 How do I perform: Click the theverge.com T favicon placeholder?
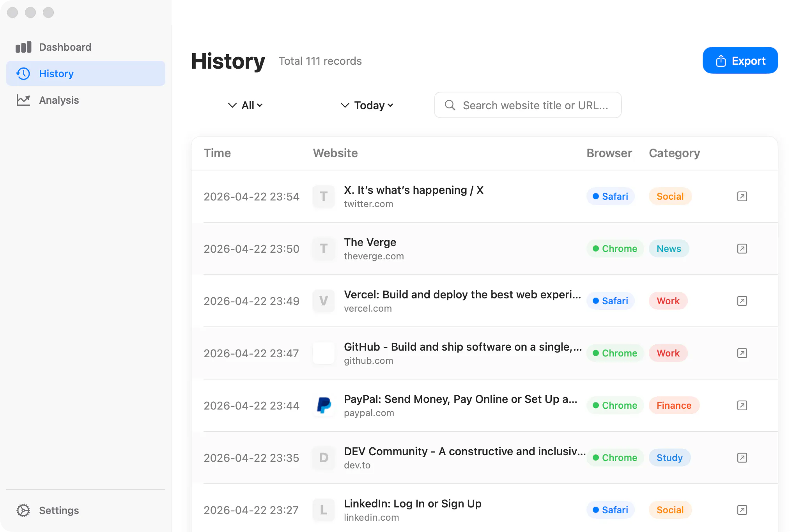324,249
